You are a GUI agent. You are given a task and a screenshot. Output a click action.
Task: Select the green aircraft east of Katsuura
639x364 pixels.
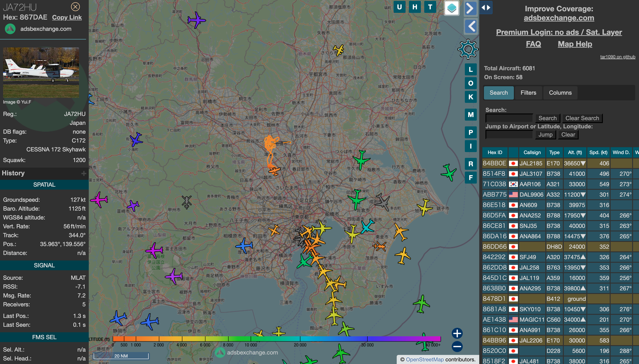coord(422,304)
